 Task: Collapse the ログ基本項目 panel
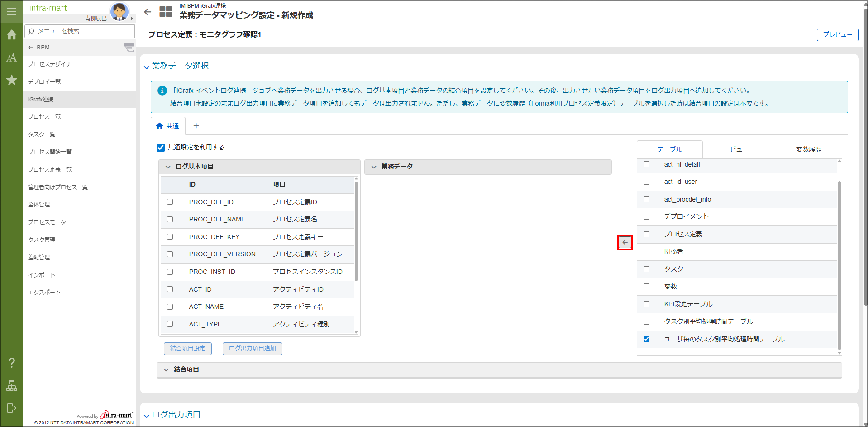168,167
